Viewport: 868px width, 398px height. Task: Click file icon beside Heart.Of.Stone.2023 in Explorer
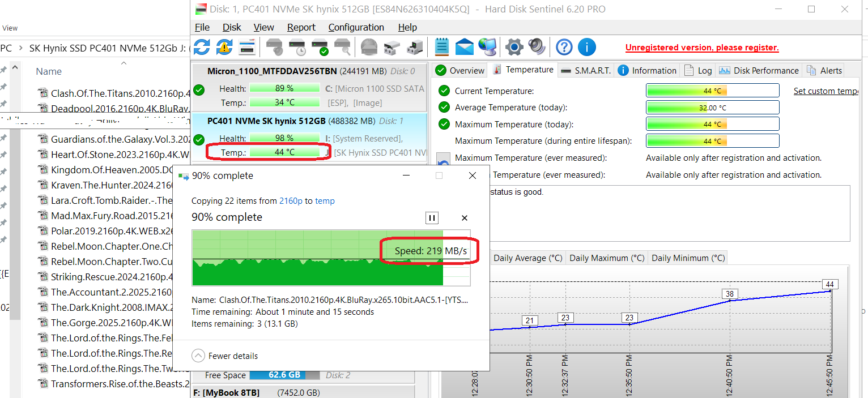point(42,154)
